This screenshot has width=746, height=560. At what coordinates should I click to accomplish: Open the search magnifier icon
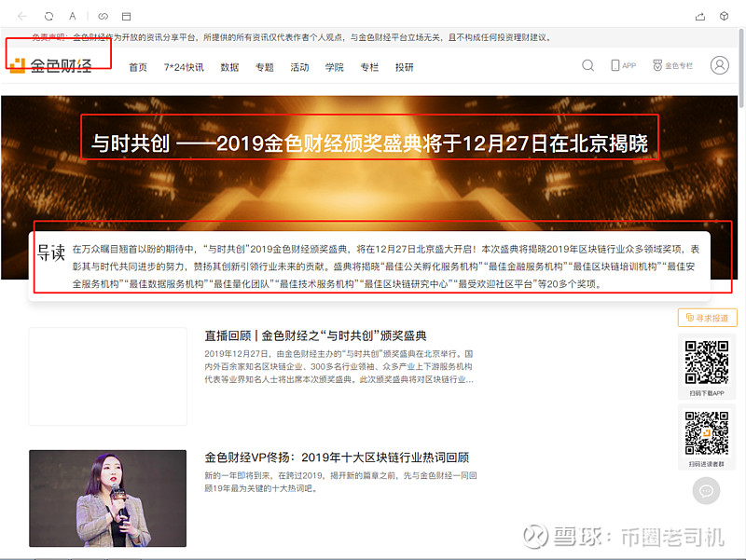click(x=588, y=65)
